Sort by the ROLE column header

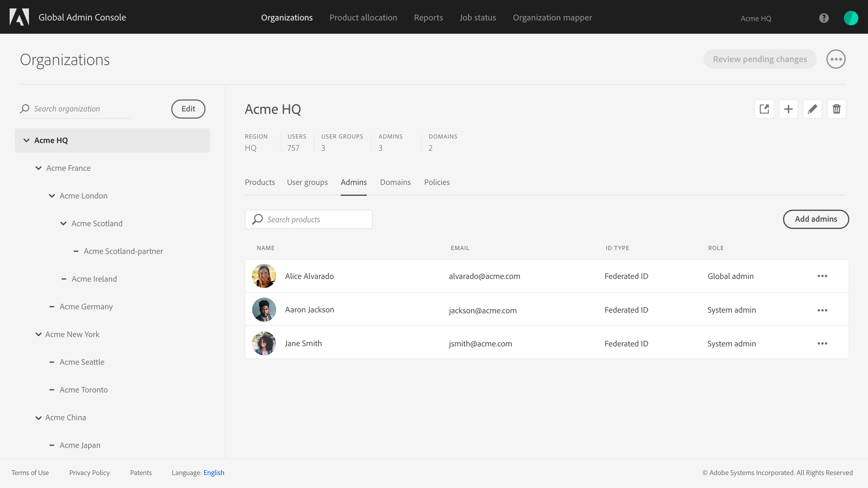(x=716, y=248)
